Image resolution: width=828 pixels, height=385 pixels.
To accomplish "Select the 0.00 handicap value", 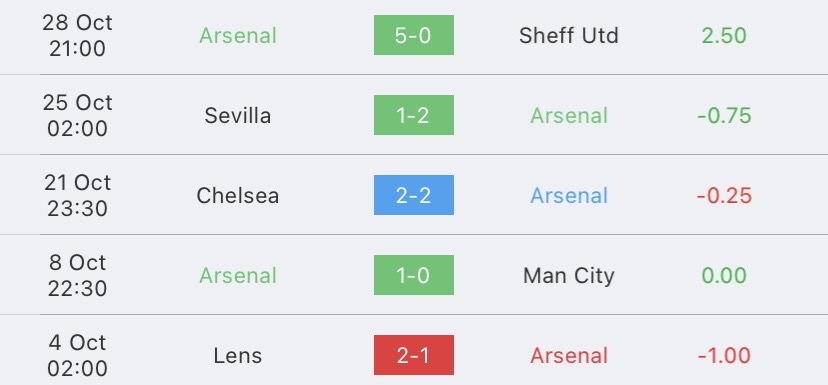I will (724, 276).
